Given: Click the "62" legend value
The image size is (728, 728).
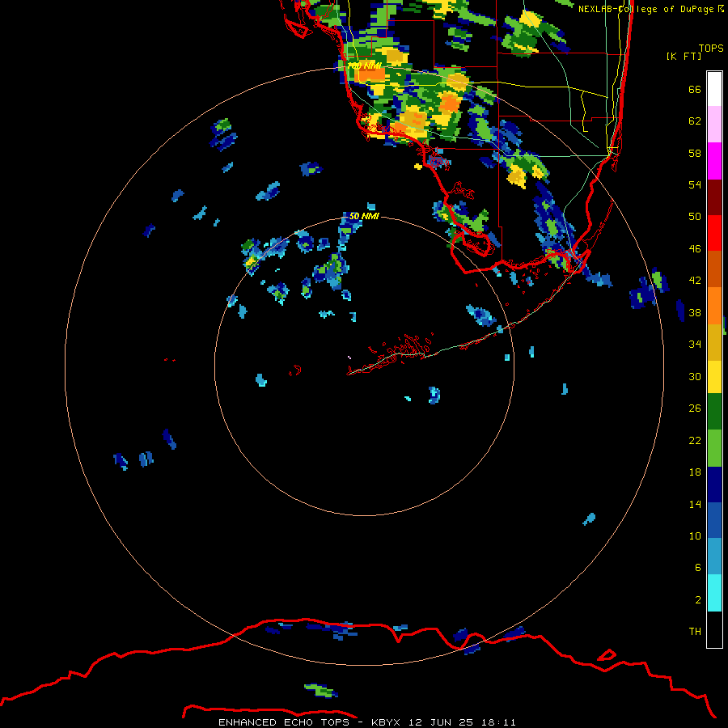Looking at the screenshot, I should tap(695, 121).
